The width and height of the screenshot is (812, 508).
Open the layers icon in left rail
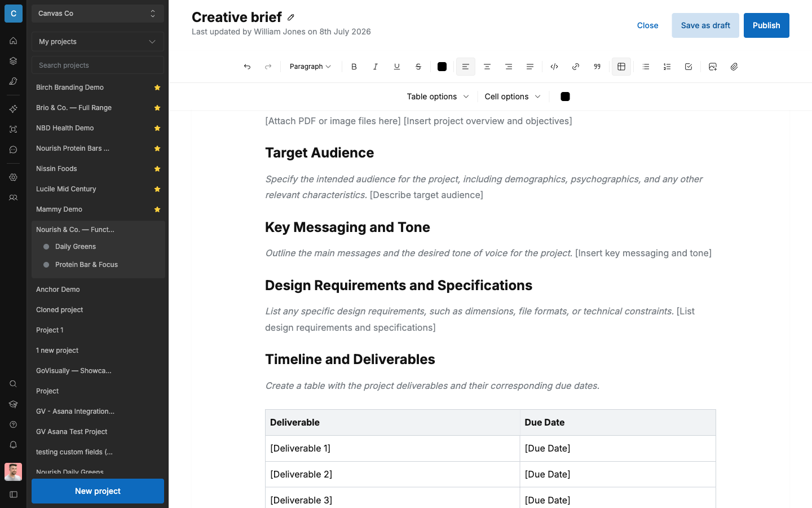coord(14,61)
